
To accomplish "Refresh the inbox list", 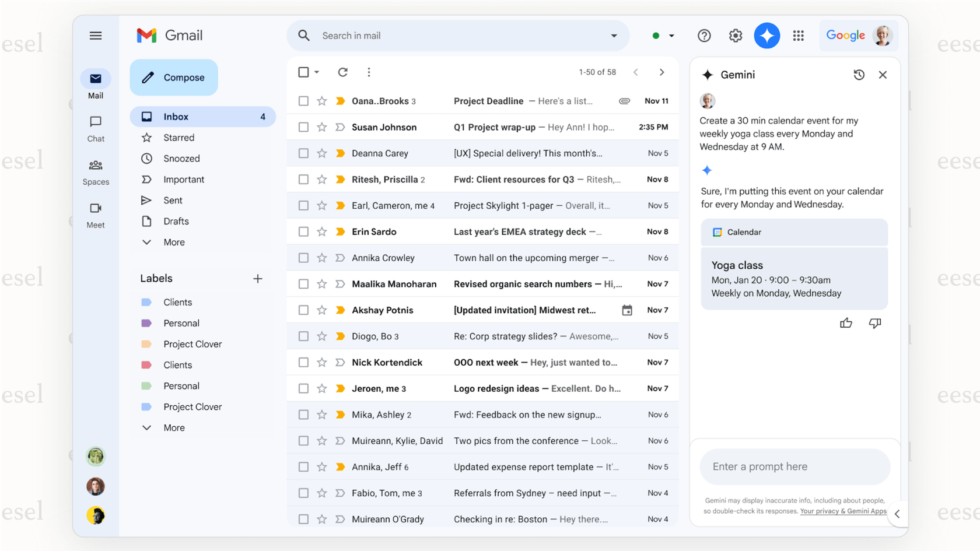I will [x=343, y=72].
